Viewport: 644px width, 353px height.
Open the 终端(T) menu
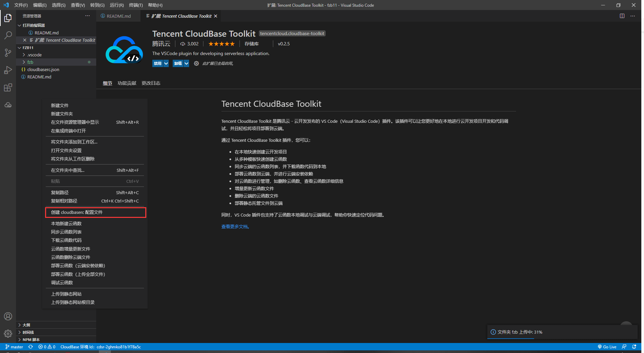tap(136, 5)
